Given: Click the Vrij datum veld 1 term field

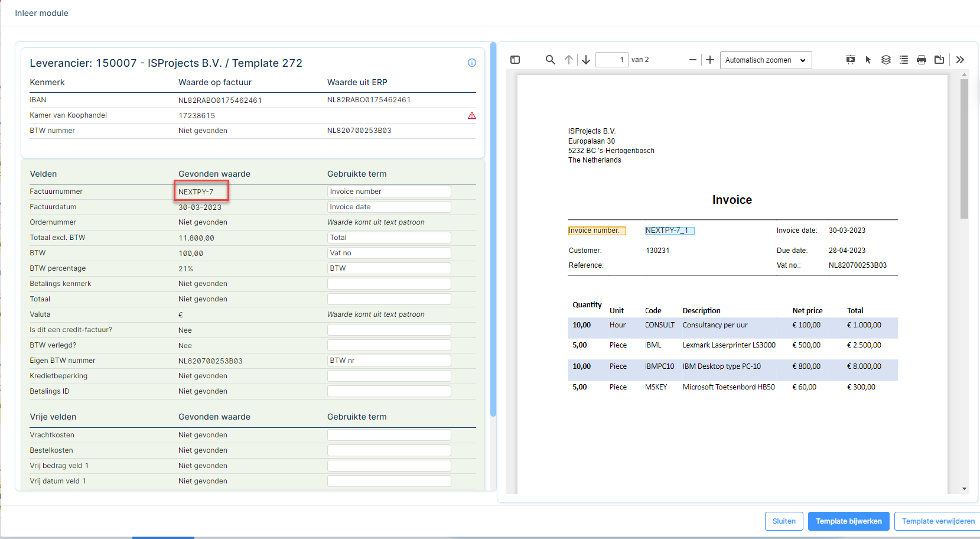Looking at the screenshot, I should (x=389, y=481).
